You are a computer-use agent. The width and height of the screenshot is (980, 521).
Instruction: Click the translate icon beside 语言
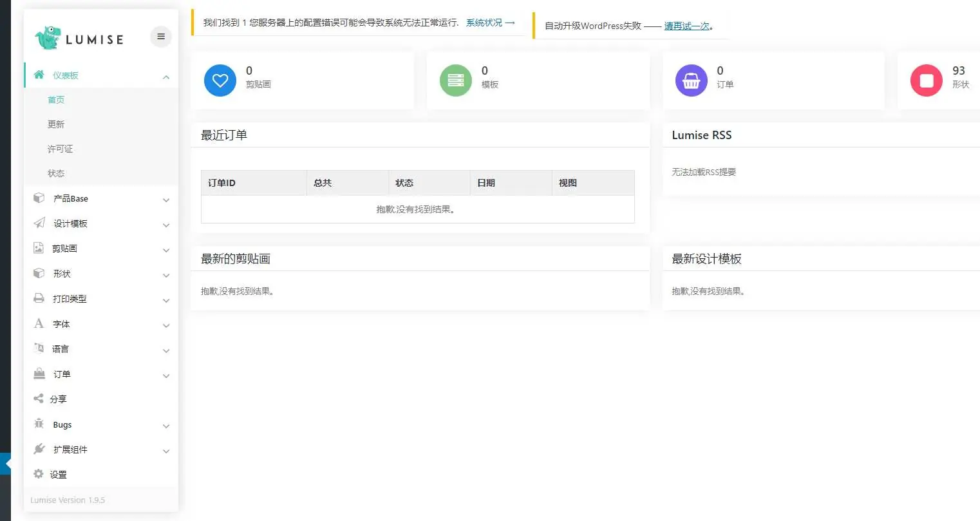39,348
